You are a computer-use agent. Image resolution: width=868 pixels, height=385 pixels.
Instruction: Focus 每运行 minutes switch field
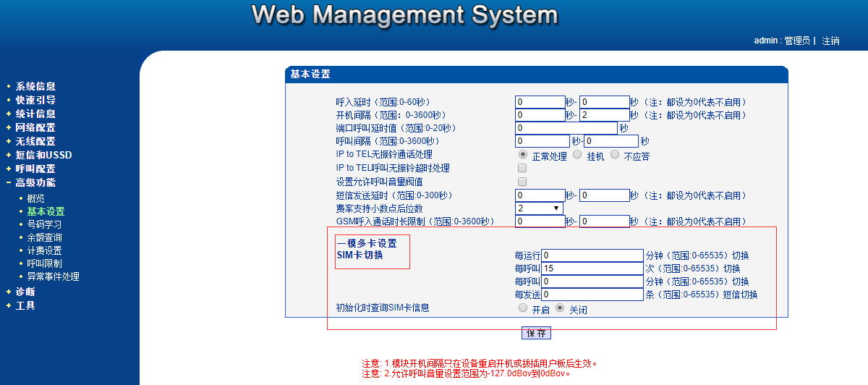pyautogui.click(x=592, y=255)
